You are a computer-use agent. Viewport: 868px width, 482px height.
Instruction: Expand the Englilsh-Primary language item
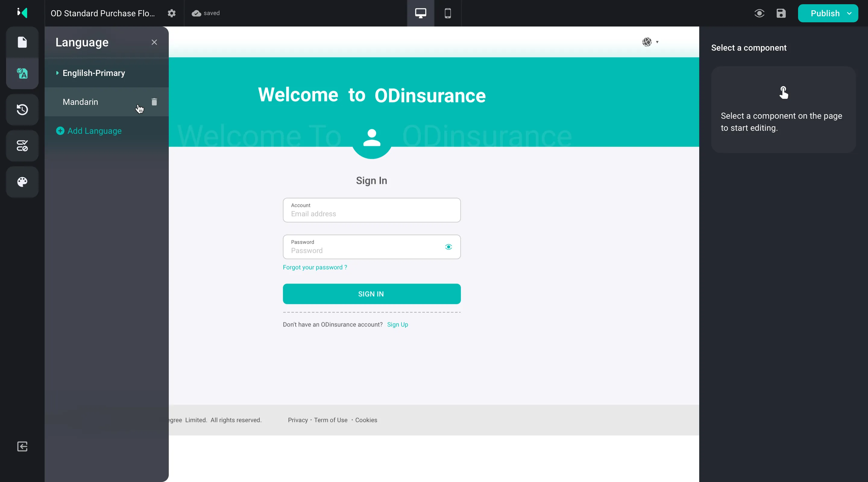point(57,73)
